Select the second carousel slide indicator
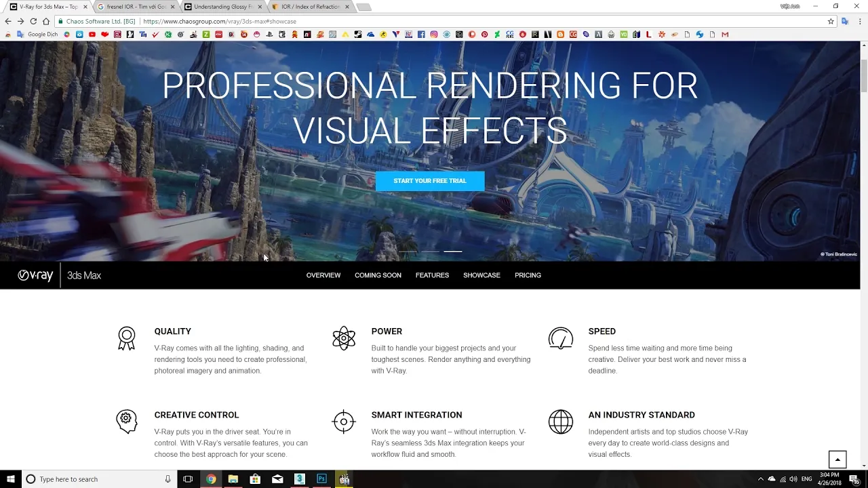 pos(430,251)
